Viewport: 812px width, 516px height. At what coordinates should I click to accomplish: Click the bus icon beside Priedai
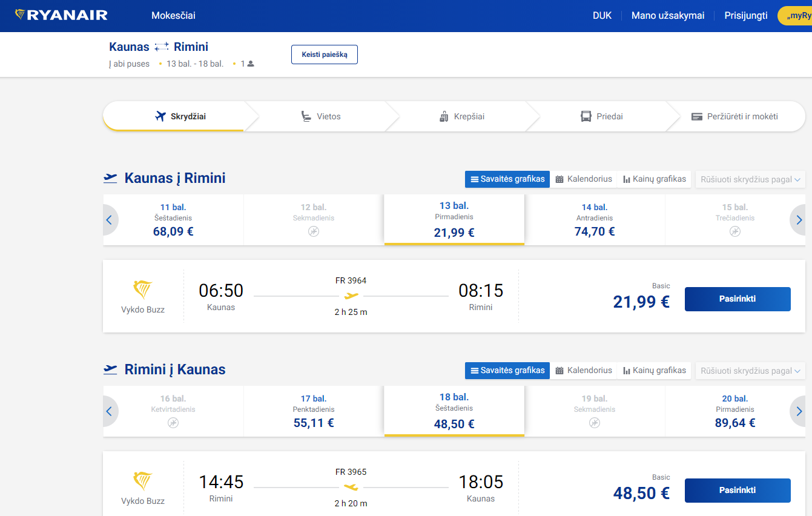586,116
